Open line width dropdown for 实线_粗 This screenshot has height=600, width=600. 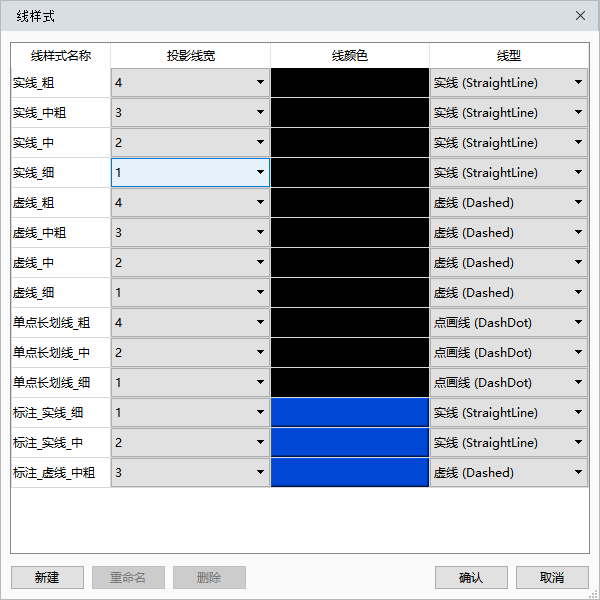[x=190, y=83]
